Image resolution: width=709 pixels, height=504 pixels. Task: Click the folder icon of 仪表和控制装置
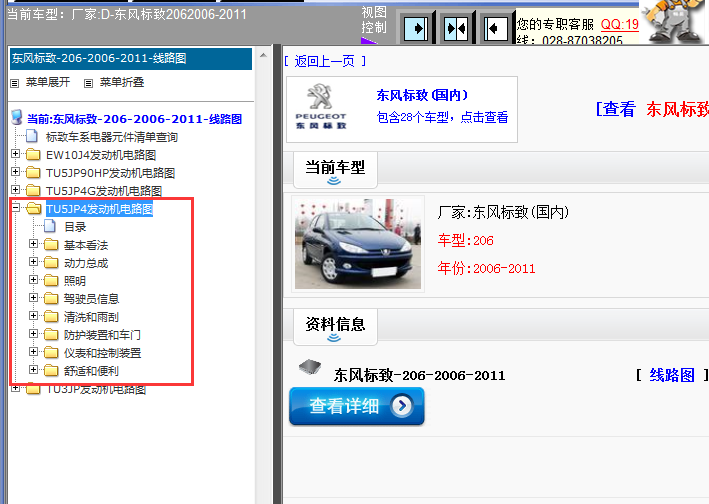tap(51, 353)
